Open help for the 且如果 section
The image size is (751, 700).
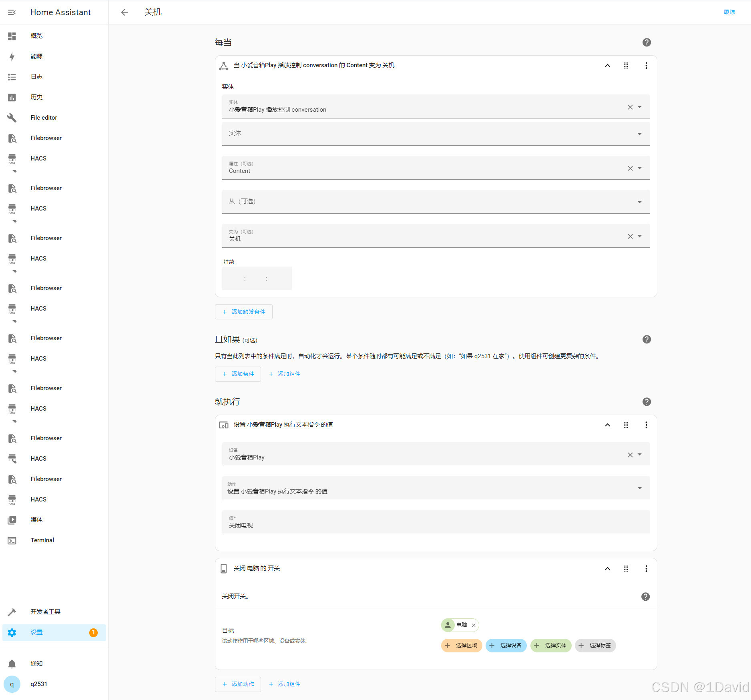[647, 339]
